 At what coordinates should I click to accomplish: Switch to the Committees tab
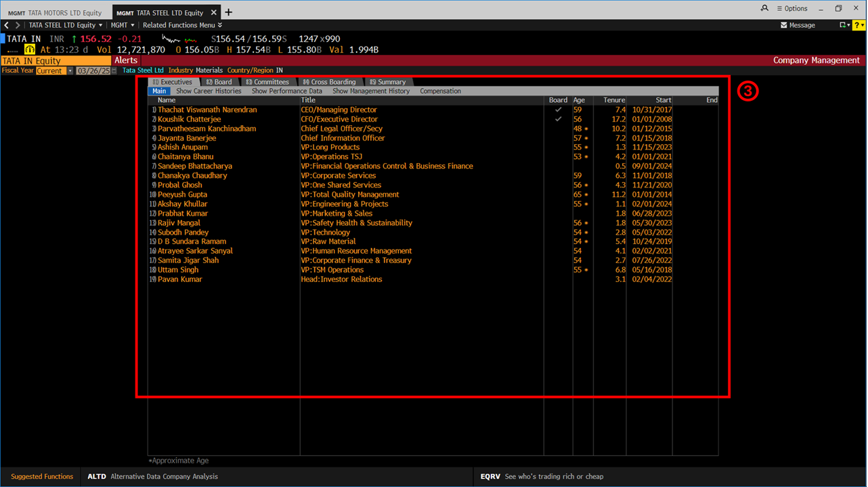(267, 82)
